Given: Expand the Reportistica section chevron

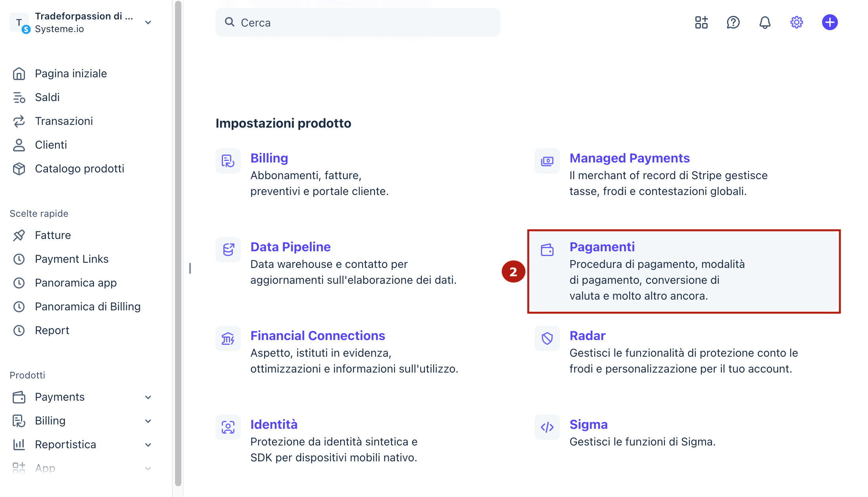Looking at the screenshot, I should tap(148, 445).
